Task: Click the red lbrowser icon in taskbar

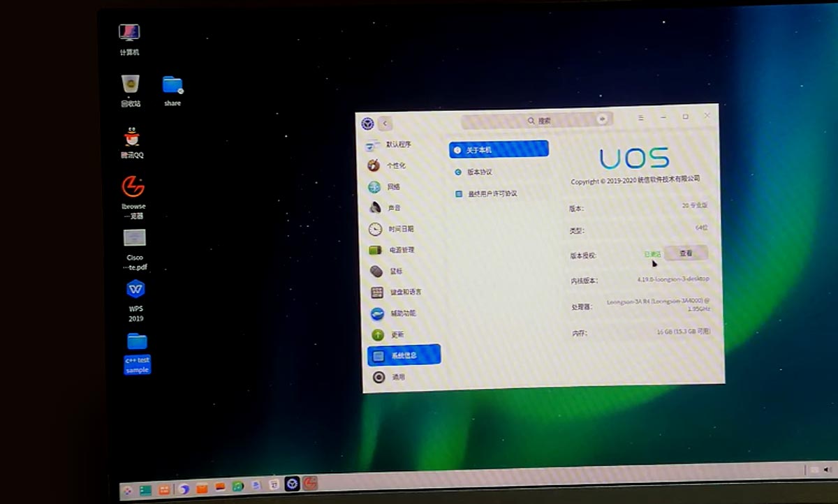Action: [310, 482]
